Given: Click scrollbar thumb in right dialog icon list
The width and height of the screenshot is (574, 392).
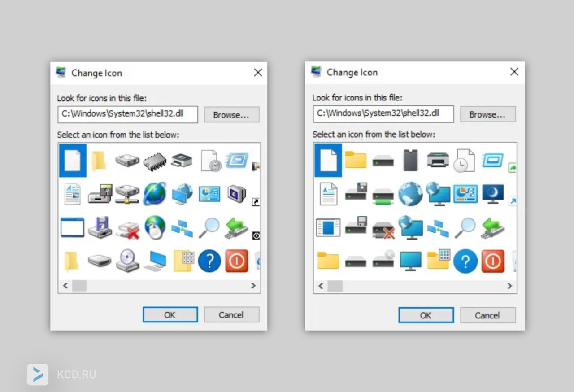Looking at the screenshot, I should (x=335, y=286).
